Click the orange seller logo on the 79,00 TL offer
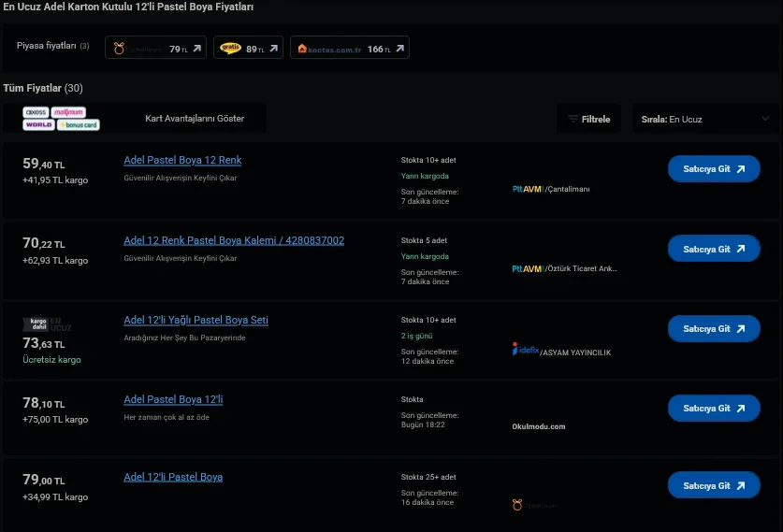This screenshot has height=532, width=783. click(517, 505)
